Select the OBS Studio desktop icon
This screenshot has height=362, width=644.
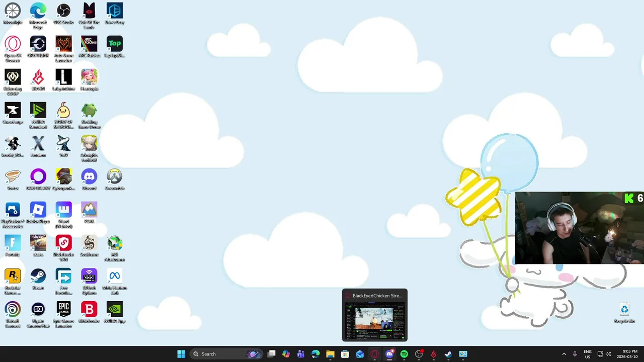pos(63,14)
